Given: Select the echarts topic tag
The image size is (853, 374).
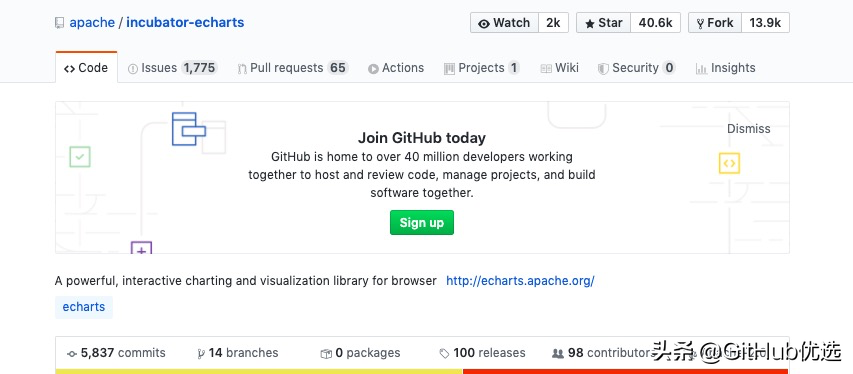Looking at the screenshot, I should (84, 307).
